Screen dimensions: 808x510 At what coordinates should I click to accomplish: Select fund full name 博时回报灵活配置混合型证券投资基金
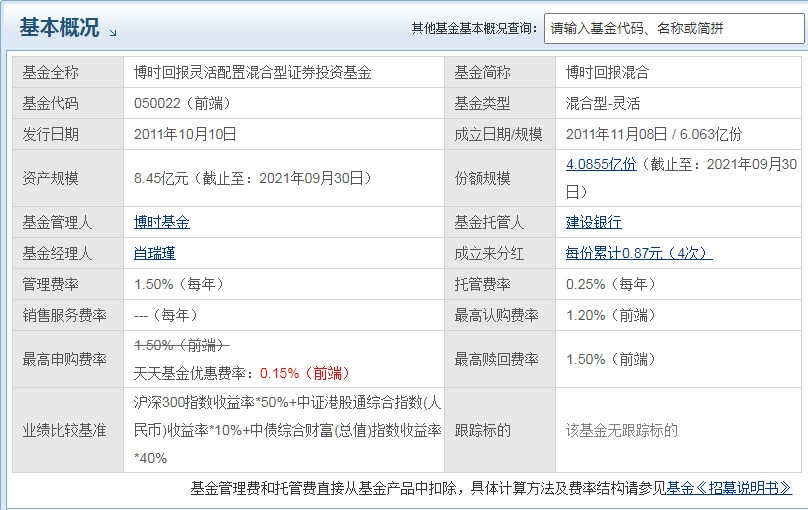[x=252, y=72]
